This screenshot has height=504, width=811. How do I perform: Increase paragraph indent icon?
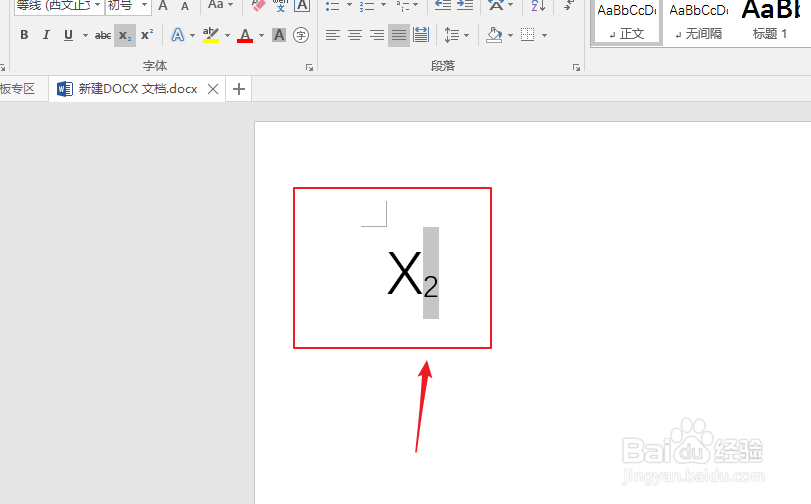(465, 5)
